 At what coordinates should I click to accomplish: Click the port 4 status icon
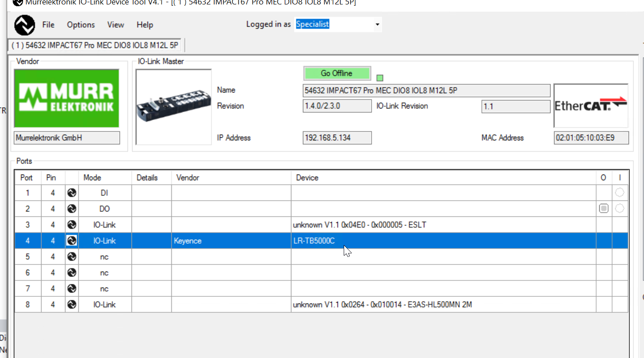click(72, 241)
